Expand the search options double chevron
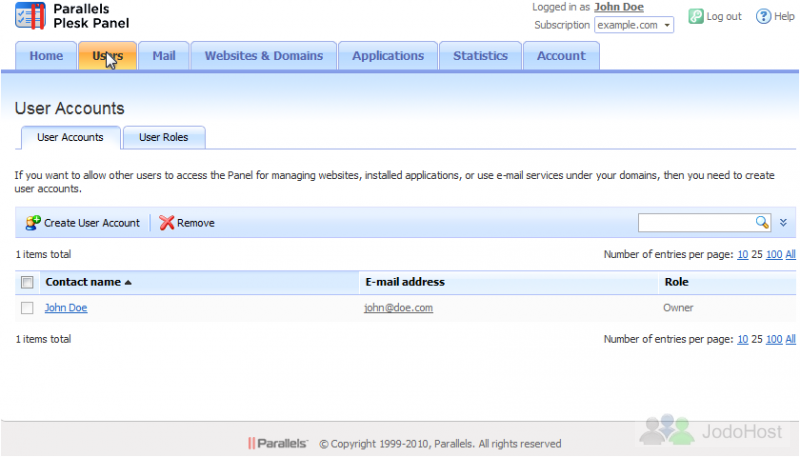 tap(784, 223)
